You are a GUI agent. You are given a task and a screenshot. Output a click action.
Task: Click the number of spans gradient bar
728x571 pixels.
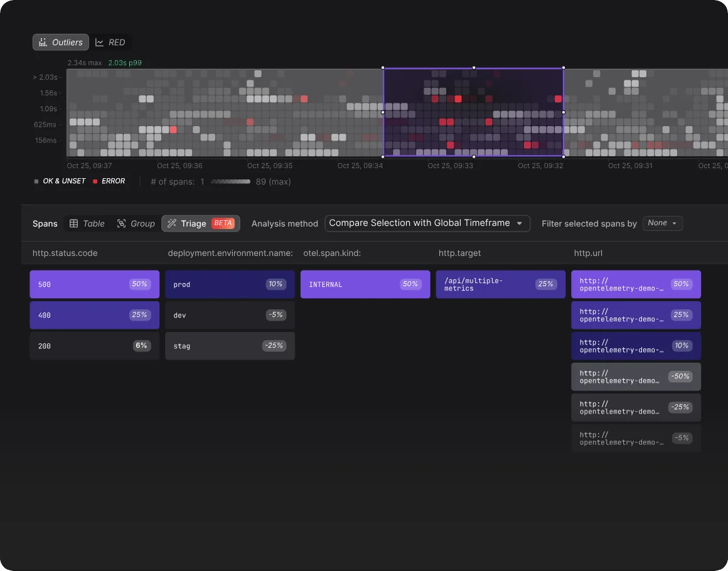click(230, 181)
